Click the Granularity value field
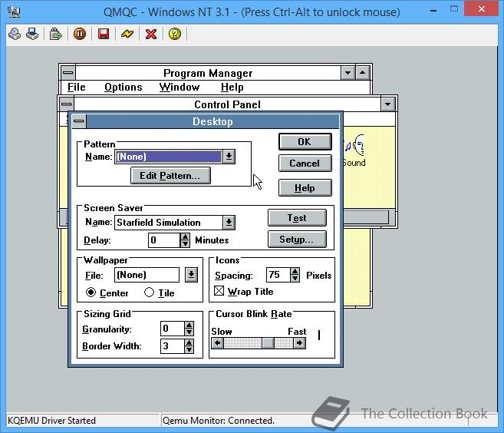The width and height of the screenshot is (504, 433). (x=173, y=329)
